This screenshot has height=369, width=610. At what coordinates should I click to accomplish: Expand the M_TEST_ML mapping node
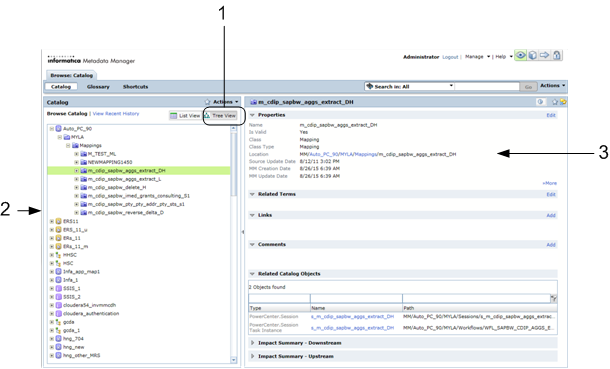(x=77, y=154)
